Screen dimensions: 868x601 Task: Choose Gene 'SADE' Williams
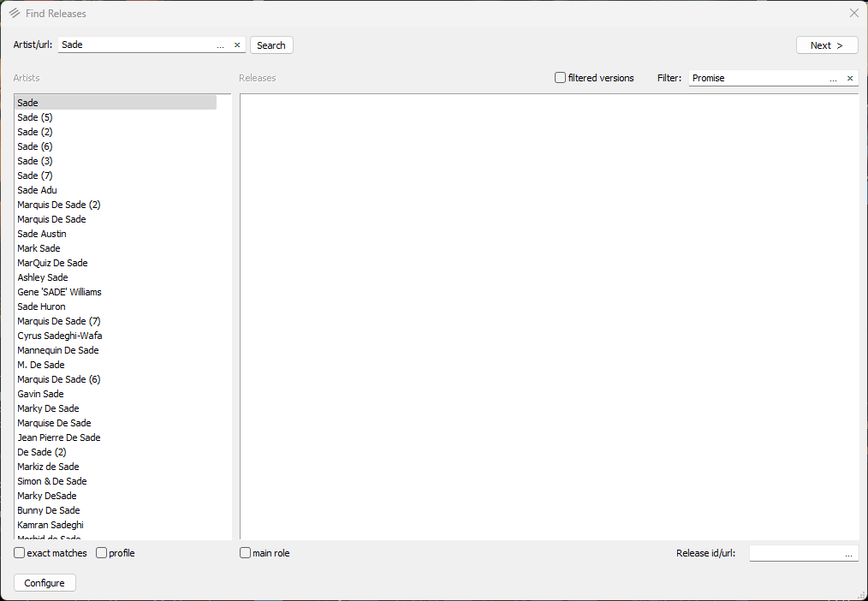click(116, 292)
